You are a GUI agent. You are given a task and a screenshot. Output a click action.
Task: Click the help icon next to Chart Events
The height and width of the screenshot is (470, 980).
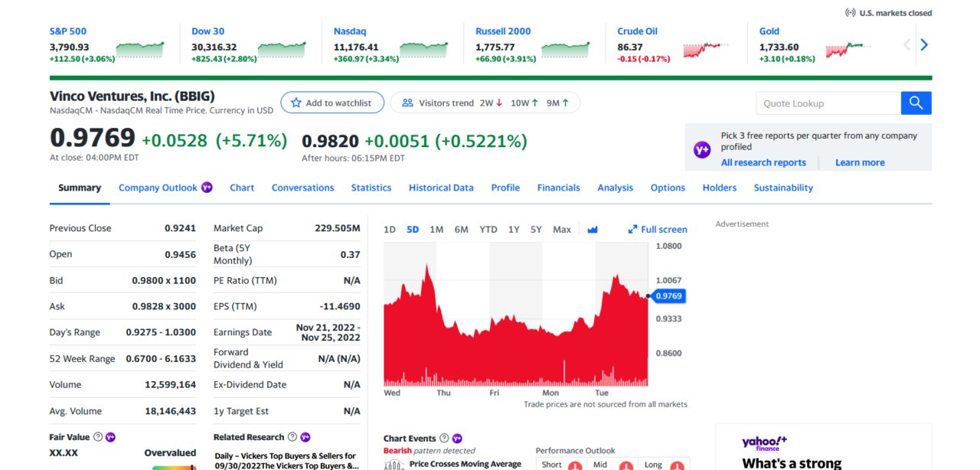tap(444, 439)
